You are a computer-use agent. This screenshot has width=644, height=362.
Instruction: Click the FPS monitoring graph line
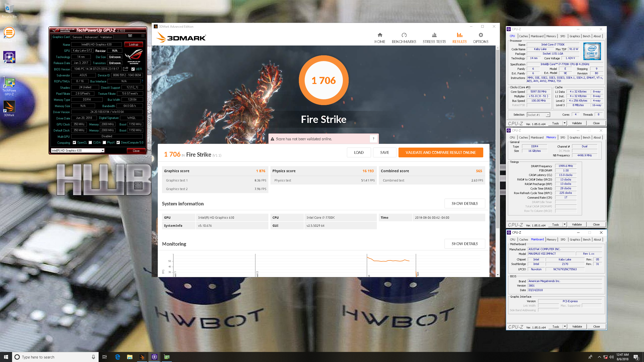pyautogui.click(x=389, y=260)
